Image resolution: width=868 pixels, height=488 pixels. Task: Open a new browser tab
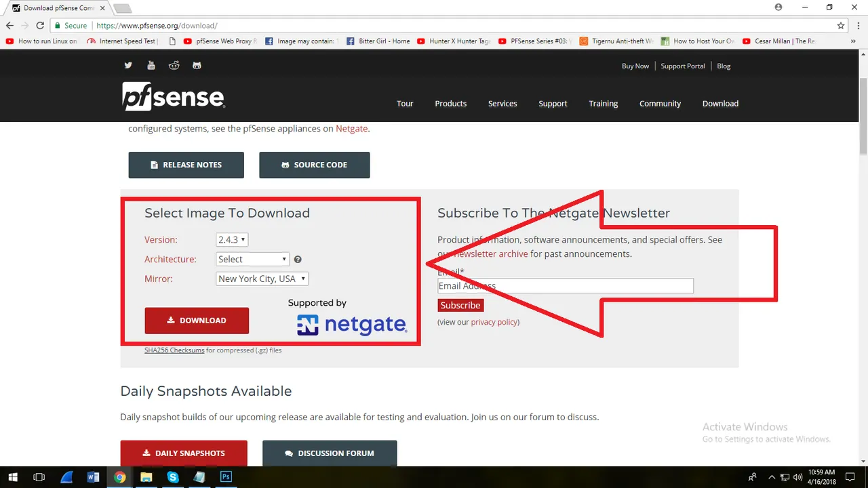point(122,8)
